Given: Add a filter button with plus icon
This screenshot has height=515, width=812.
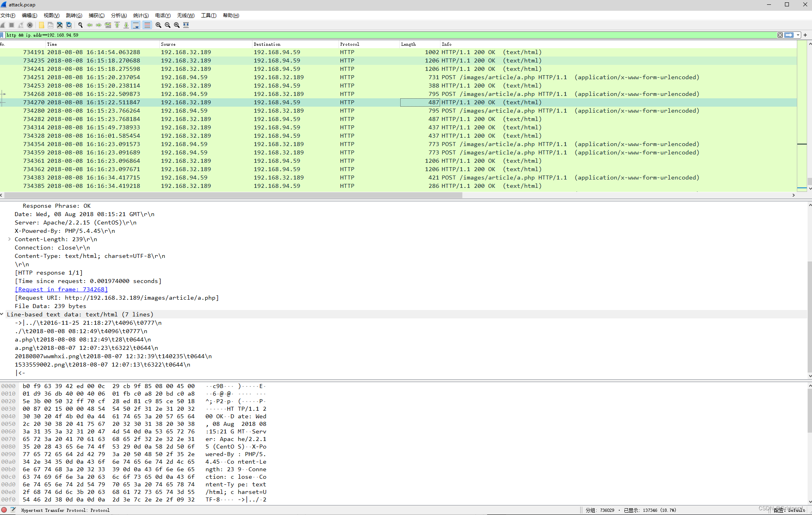Looking at the screenshot, I should (806, 35).
